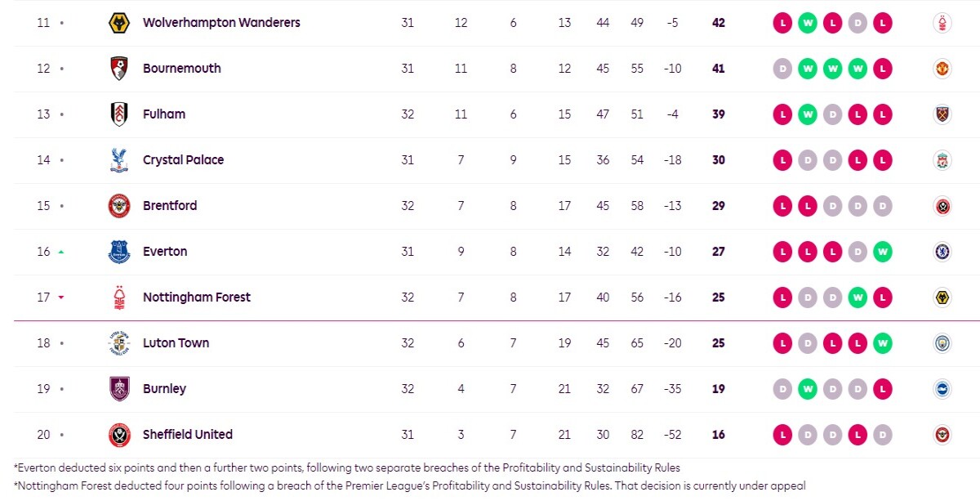980x501 pixels.
Task: Click the Everton club crest
Action: tap(119, 252)
